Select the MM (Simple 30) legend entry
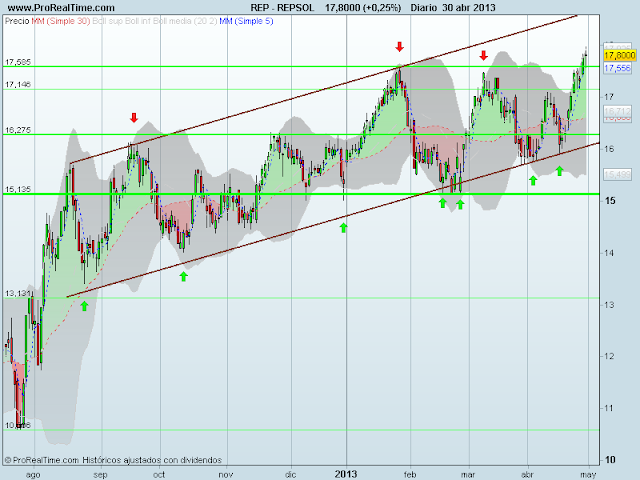 click(61, 21)
